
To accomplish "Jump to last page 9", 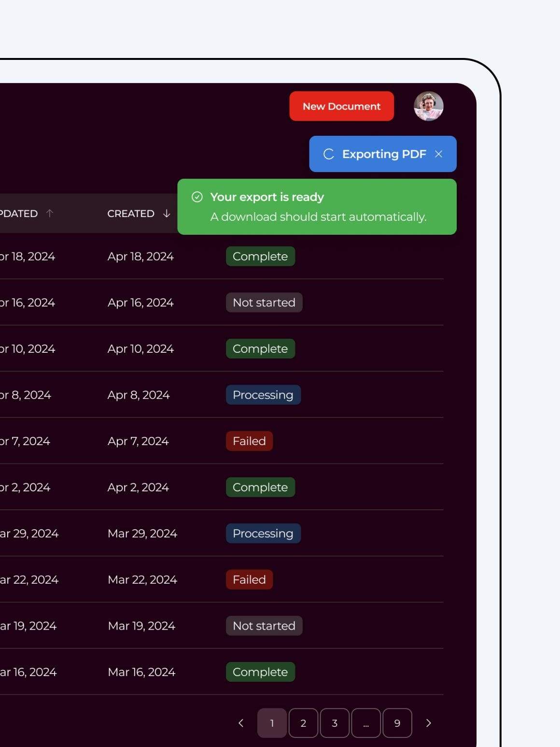I will (x=397, y=723).
